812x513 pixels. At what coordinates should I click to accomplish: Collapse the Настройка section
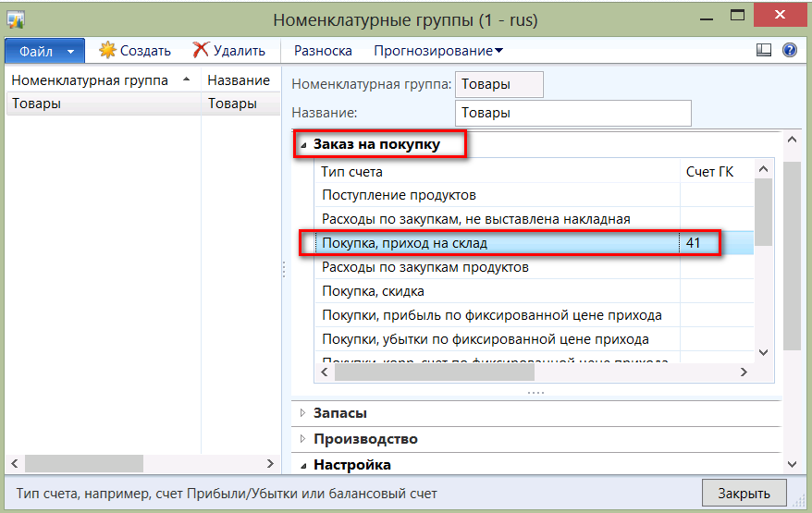click(x=302, y=465)
